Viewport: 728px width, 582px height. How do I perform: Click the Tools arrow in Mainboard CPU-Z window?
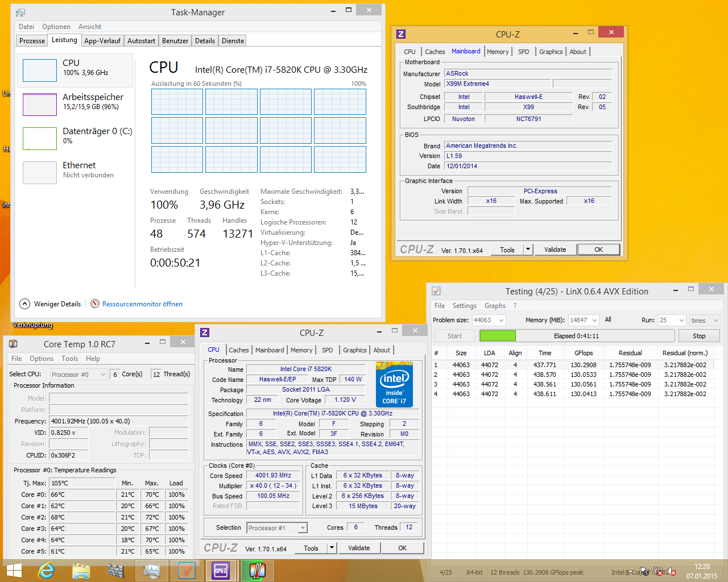[x=528, y=250]
